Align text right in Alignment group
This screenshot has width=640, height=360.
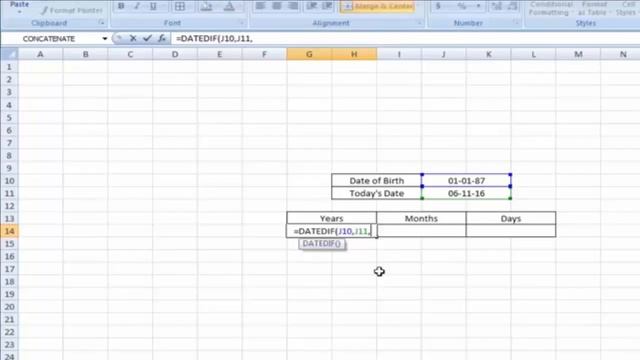(x=293, y=6)
